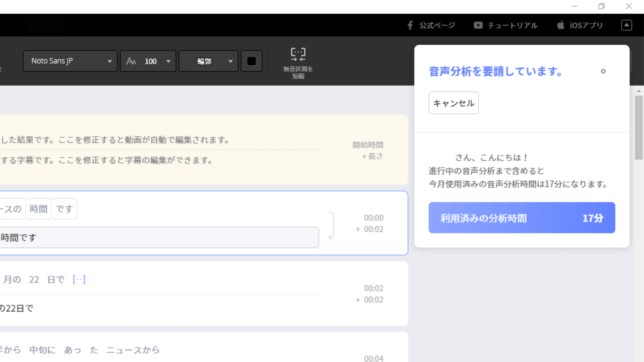The width and height of the screenshot is (644, 362).
Task: Click the vertical scrollbar thumb
Action: [x=638, y=127]
